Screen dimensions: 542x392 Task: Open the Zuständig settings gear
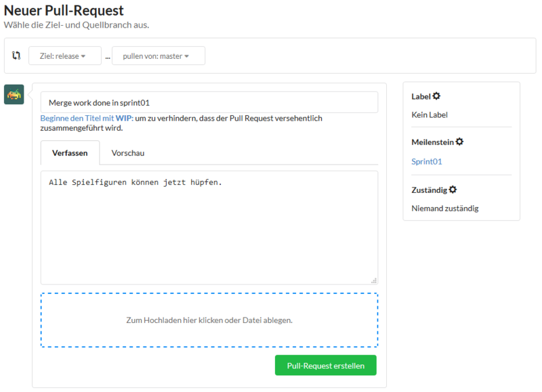click(452, 188)
